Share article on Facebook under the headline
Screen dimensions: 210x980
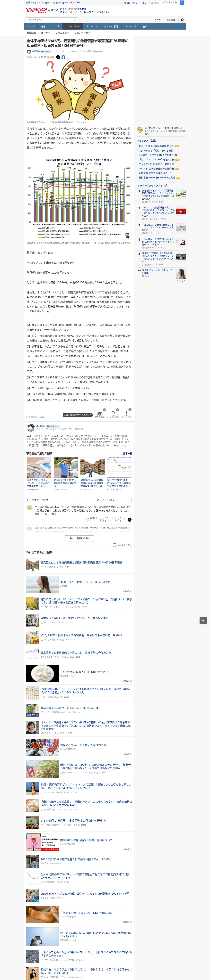click(x=63, y=57)
